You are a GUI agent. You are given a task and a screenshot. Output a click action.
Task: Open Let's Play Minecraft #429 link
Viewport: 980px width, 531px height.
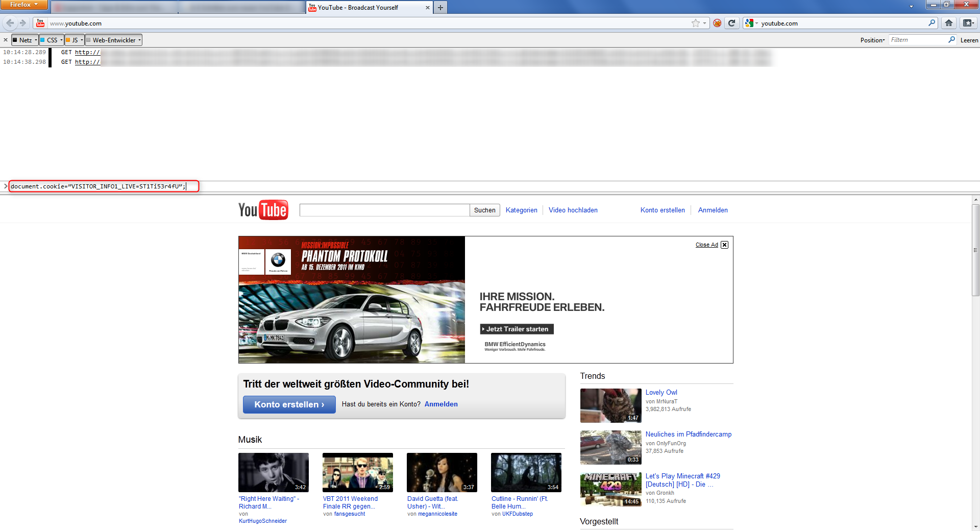pos(682,480)
